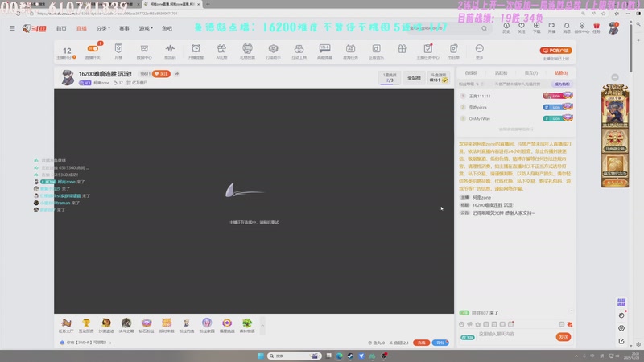
Task: Click the search magnifier icon
Action: click(485, 28)
